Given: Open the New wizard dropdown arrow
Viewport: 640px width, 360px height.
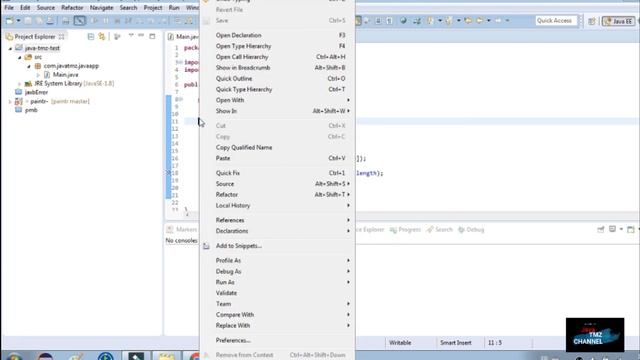Looking at the screenshot, I should pyautogui.click(x=18, y=20).
